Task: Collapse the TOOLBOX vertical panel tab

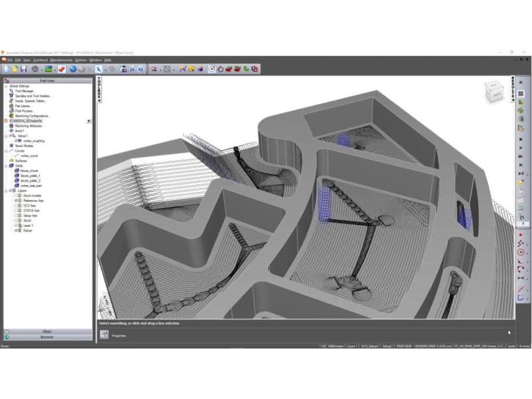Action: coord(99,89)
